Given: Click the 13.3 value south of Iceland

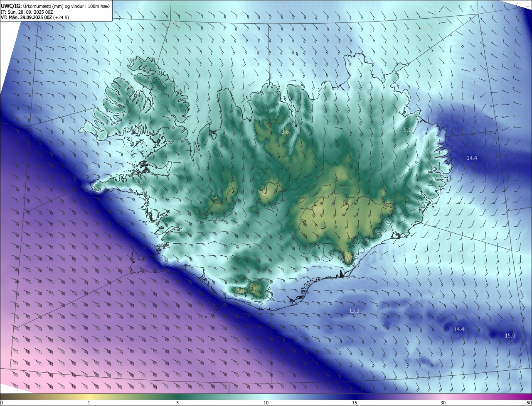Looking at the screenshot, I should click(354, 311).
